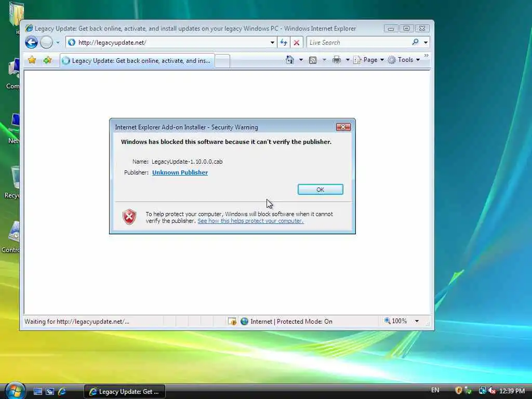The image size is (532, 399).
Task: Click OK in the Security Warning dialog
Action: pyautogui.click(x=320, y=189)
